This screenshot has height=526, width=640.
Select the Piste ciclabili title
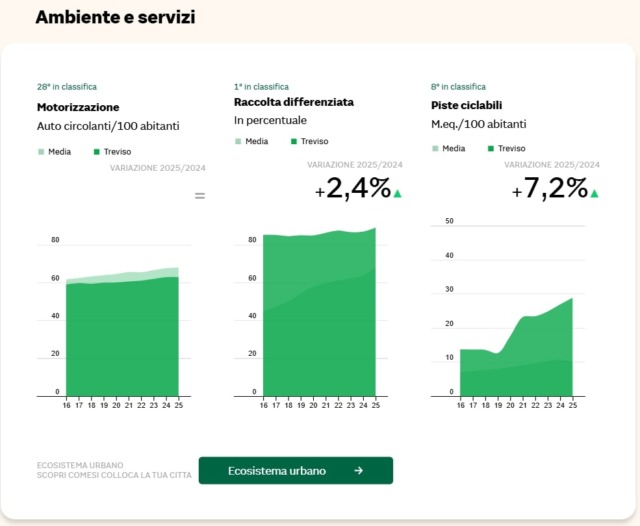469,105
